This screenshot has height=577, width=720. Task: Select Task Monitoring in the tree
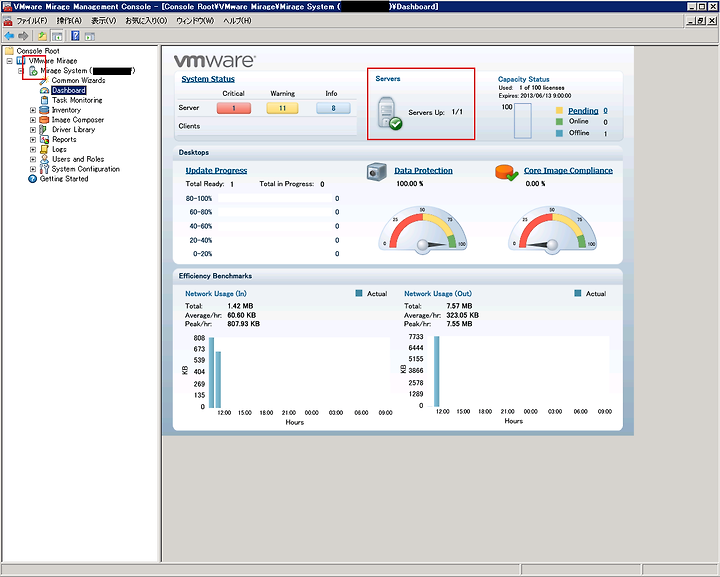point(77,100)
